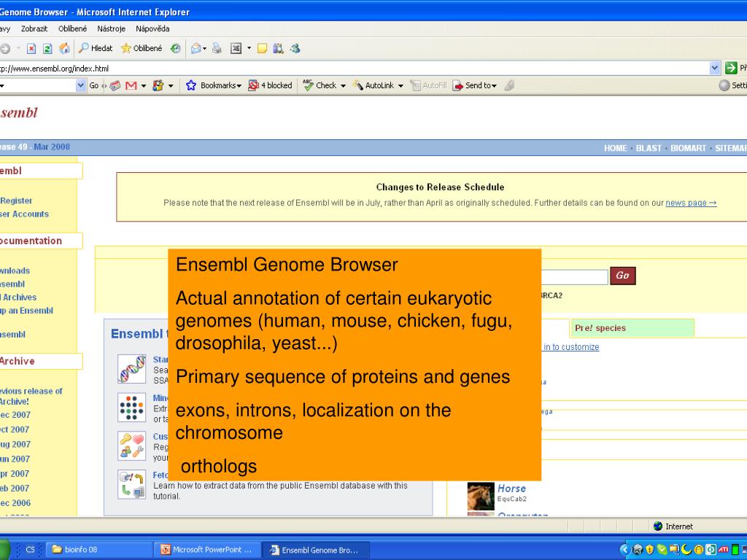This screenshot has width=747, height=560.
Task: Click the green Go arrow button
Action: (731, 68)
